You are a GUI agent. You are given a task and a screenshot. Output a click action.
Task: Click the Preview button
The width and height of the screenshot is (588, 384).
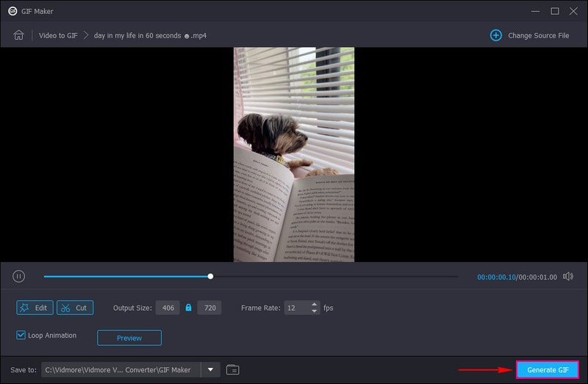click(x=129, y=338)
